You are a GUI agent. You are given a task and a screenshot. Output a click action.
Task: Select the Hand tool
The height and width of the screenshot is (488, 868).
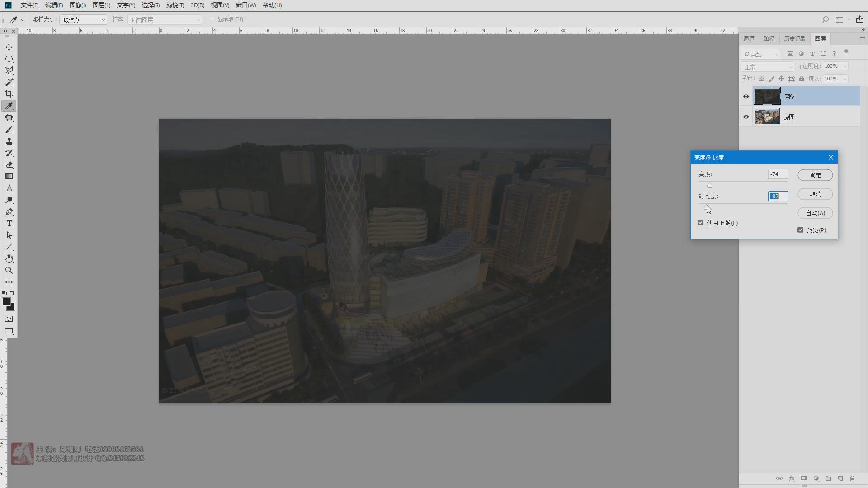click(9, 259)
